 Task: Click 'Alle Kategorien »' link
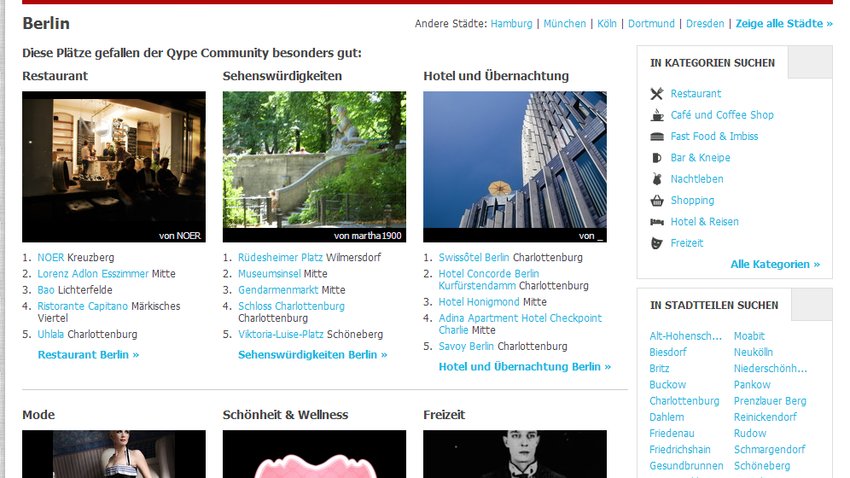tap(775, 264)
